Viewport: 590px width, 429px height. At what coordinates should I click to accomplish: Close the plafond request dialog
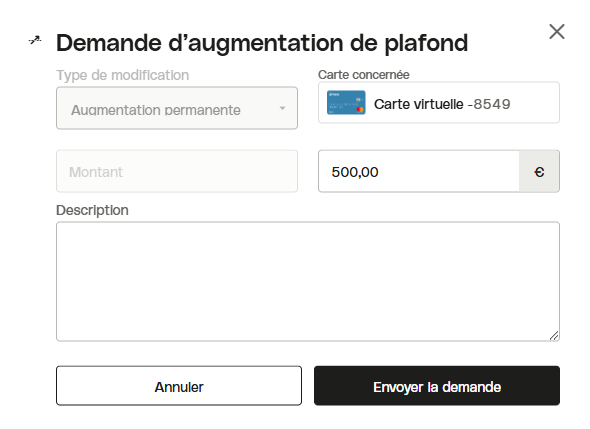pyautogui.click(x=557, y=32)
